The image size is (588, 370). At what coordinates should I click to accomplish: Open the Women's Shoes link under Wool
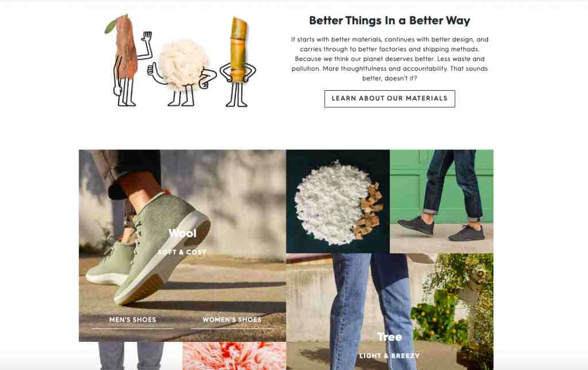(x=232, y=319)
